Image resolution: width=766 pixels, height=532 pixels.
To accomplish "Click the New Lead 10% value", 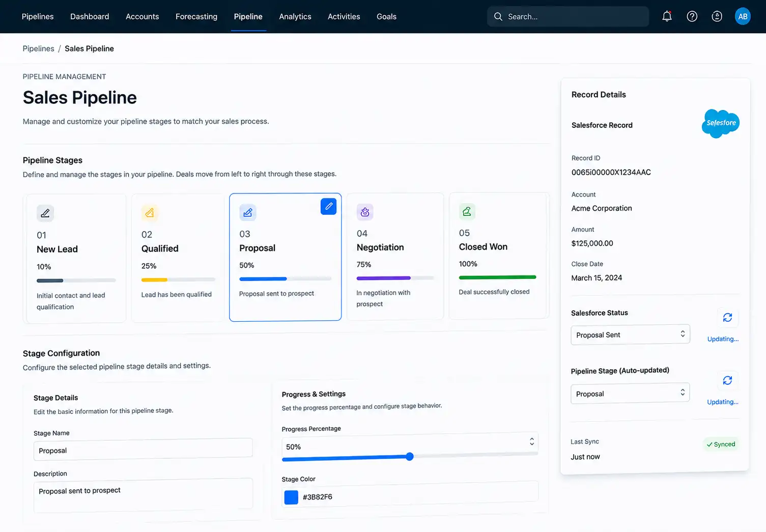I will click(44, 267).
